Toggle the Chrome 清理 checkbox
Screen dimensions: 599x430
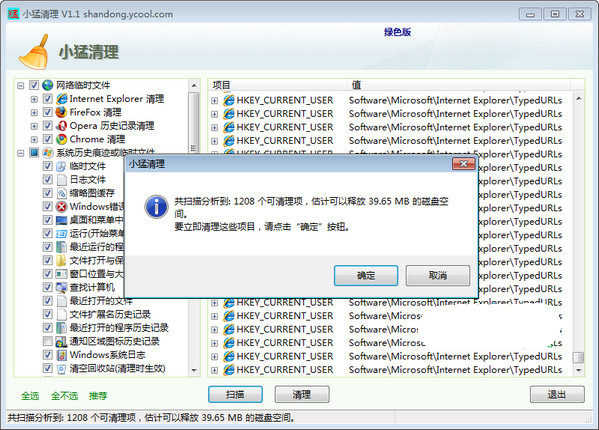47,139
